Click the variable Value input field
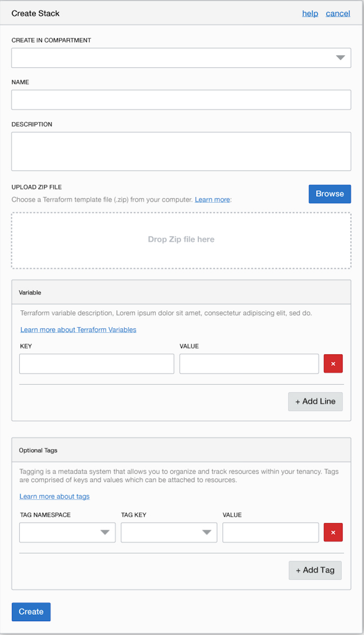 point(249,364)
